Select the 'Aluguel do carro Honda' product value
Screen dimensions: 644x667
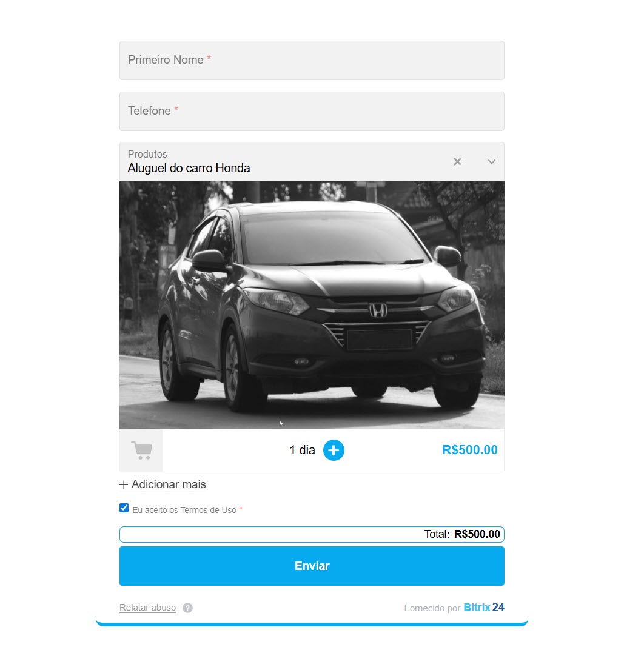[x=189, y=168]
